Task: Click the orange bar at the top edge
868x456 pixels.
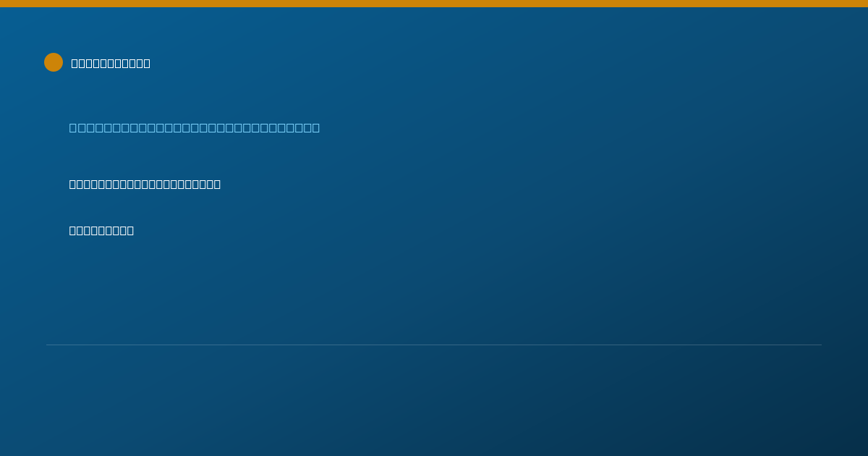Action: [x=434, y=4]
